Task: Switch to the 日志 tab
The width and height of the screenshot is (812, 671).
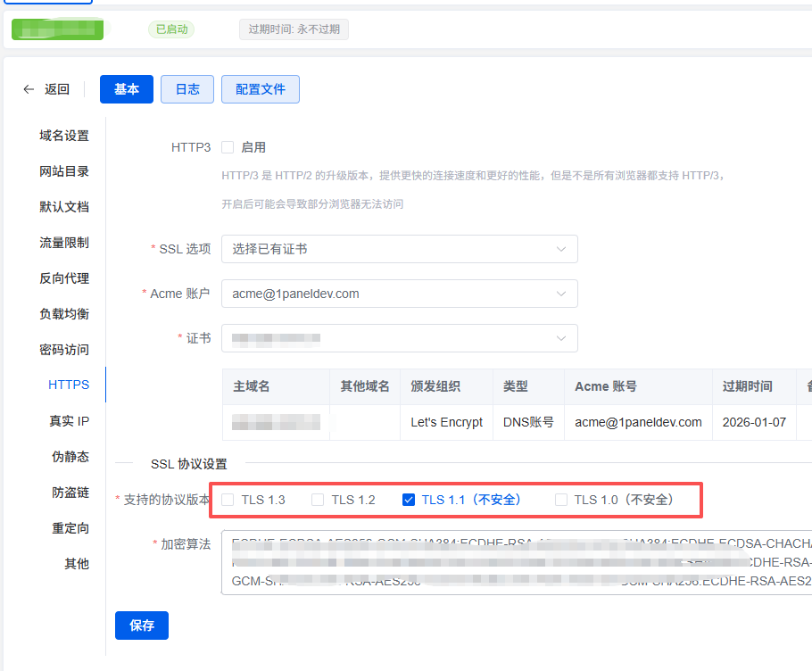Action: coord(187,89)
